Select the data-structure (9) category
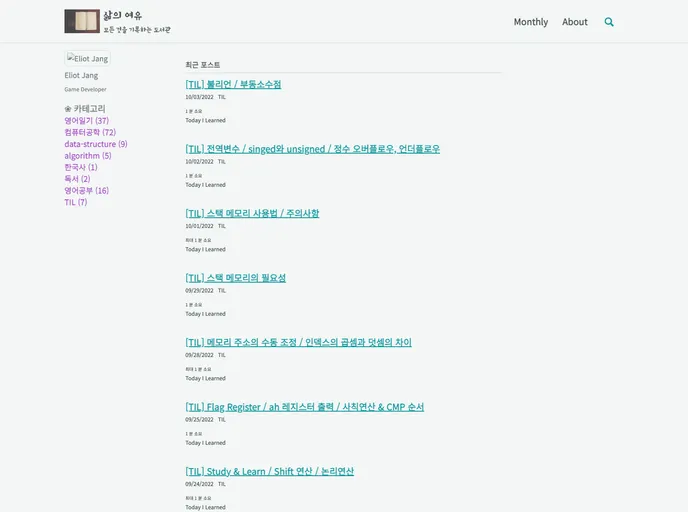The width and height of the screenshot is (688, 512). [x=95, y=144]
